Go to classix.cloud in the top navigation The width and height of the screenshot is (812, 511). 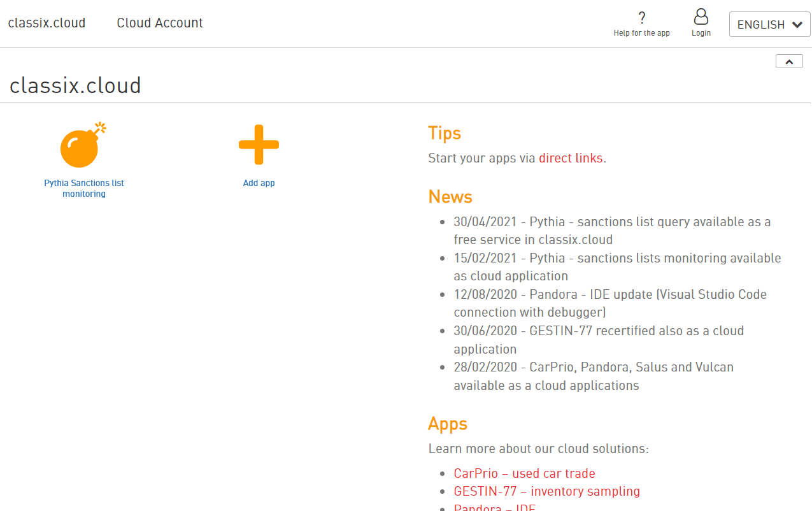point(46,23)
